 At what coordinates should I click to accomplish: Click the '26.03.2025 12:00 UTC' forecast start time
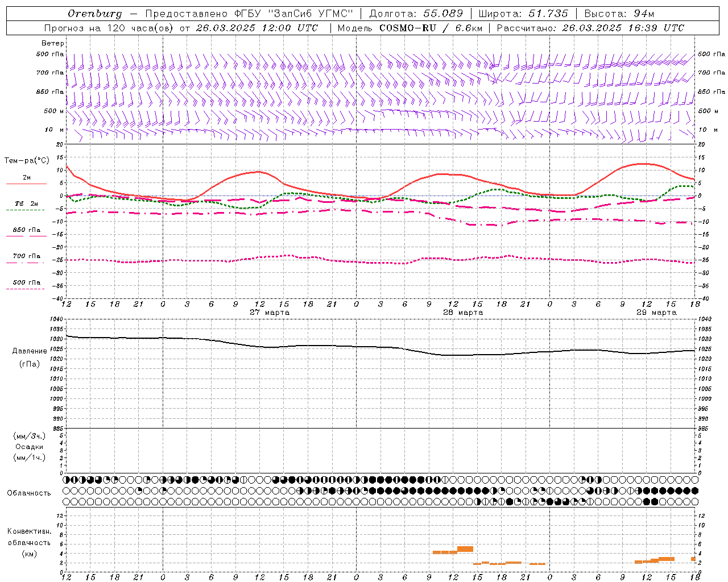(x=257, y=28)
